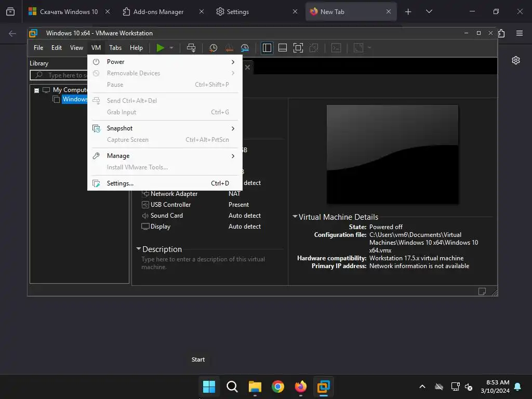The height and width of the screenshot is (399, 532).
Task: Open the Help menu
Action: click(x=136, y=48)
